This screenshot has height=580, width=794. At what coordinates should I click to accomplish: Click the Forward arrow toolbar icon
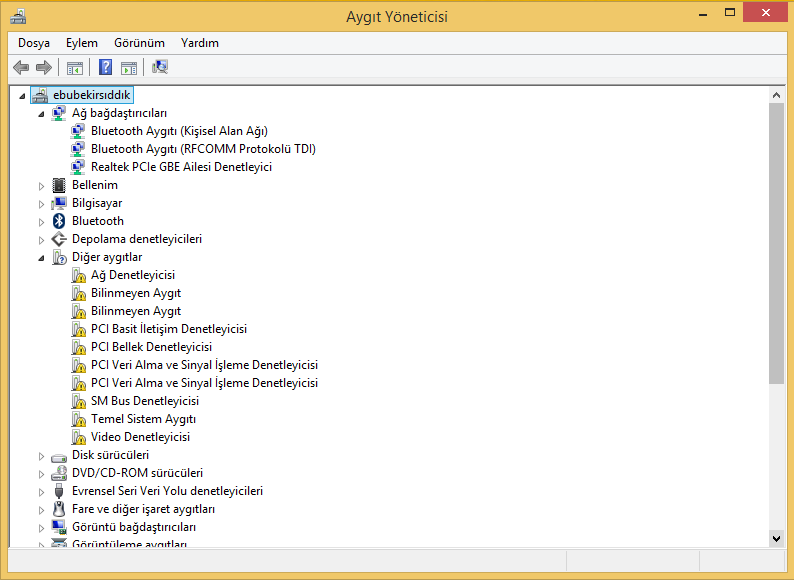(x=44, y=67)
